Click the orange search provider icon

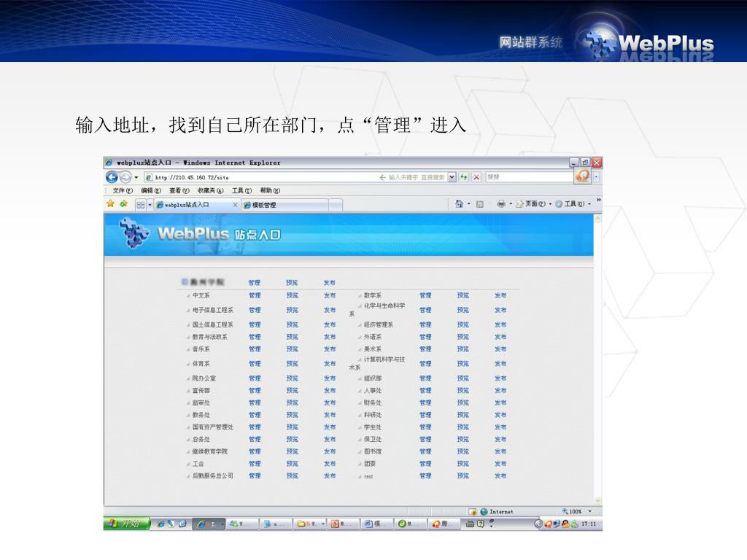point(582,176)
